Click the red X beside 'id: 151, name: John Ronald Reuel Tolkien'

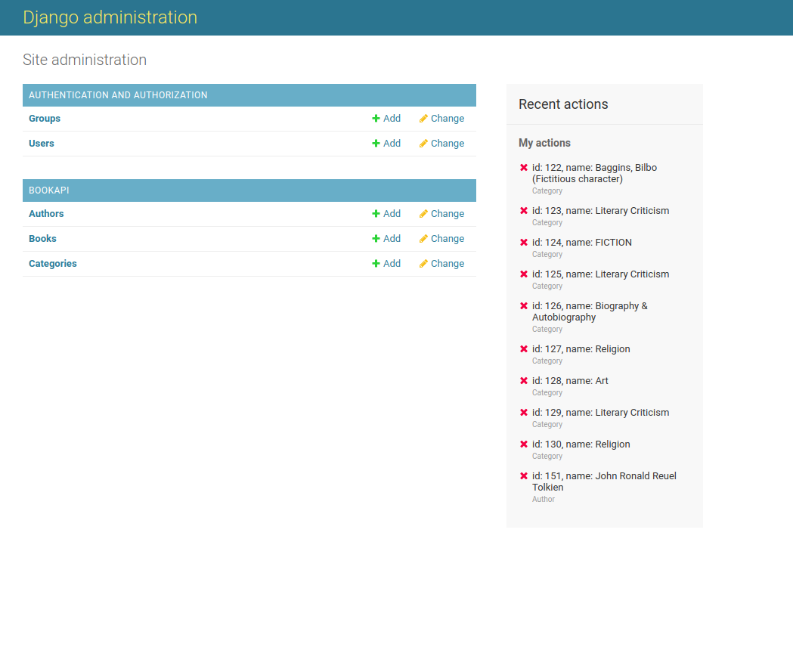pyautogui.click(x=524, y=476)
